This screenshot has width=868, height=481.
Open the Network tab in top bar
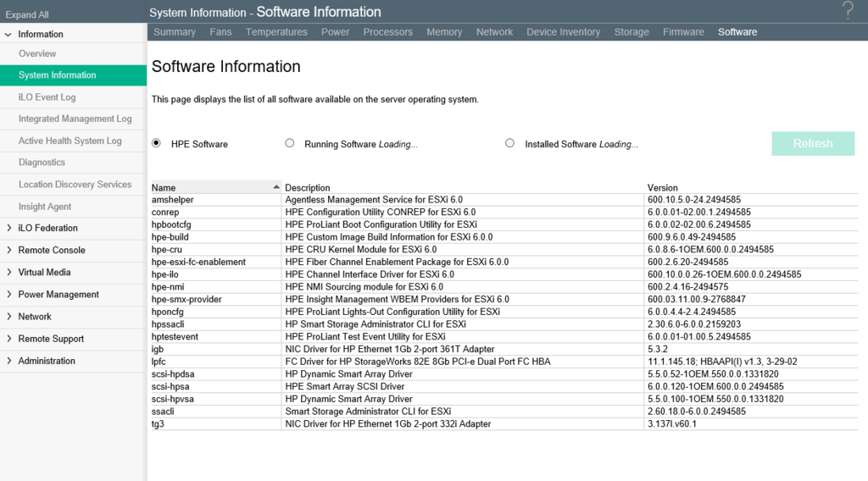click(494, 32)
